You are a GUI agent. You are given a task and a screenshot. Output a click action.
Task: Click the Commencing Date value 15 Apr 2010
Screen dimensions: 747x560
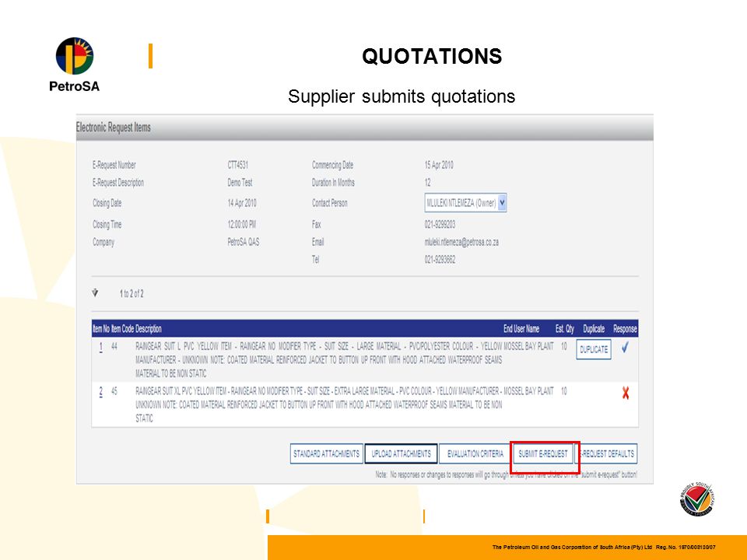tap(439, 165)
